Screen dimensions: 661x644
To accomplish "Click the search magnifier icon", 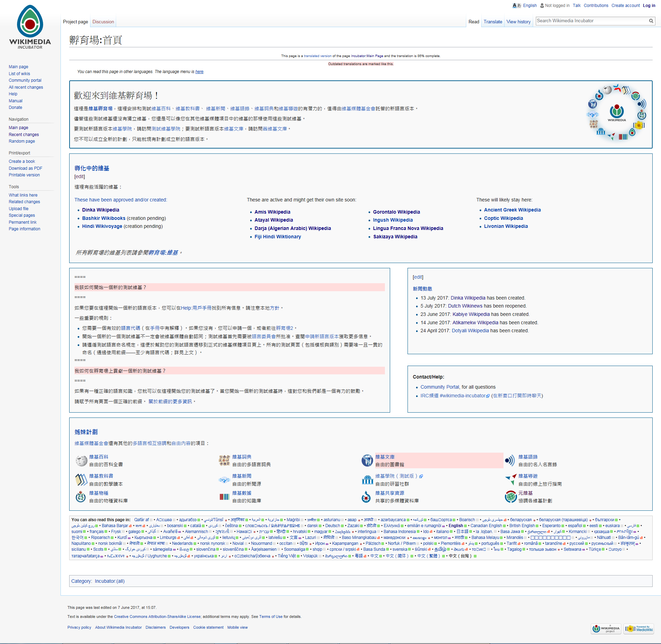I will coord(651,21).
